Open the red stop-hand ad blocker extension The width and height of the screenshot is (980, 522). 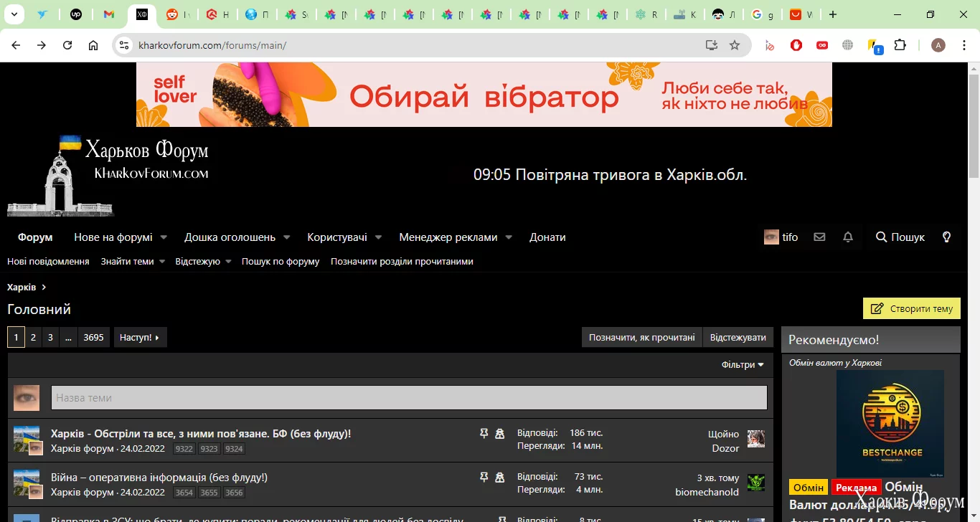click(x=796, y=45)
